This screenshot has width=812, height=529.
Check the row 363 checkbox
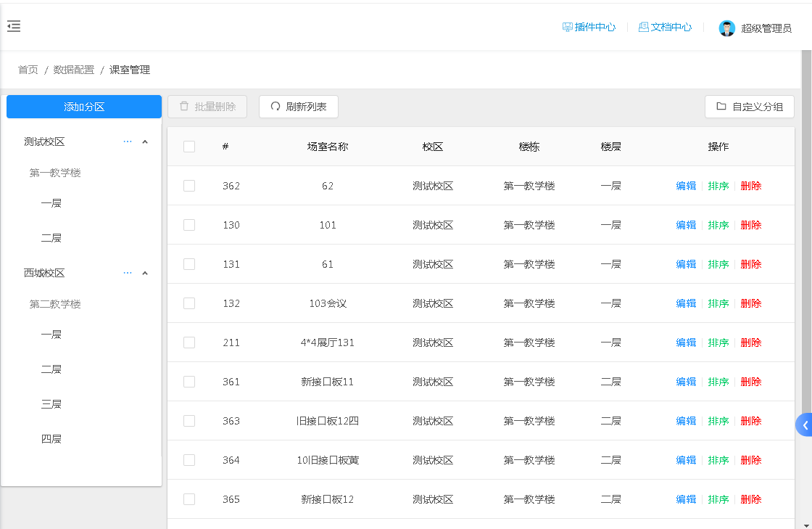[x=189, y=421]
